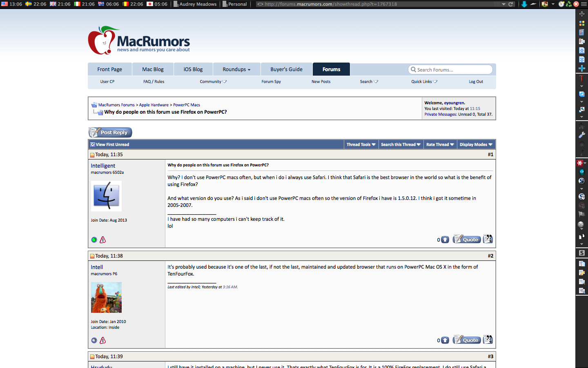Click the S with clock sidebar icon

click(581, 197)
